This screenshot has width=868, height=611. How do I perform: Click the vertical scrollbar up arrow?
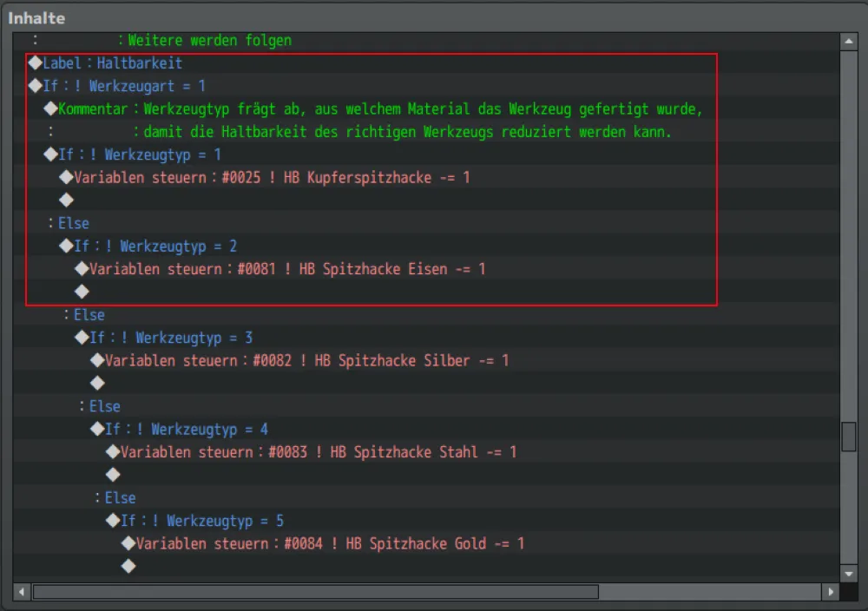coord(849,42)
